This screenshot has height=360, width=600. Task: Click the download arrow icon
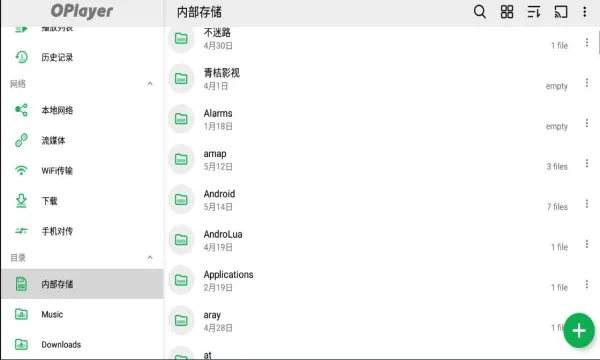[21, 201]
